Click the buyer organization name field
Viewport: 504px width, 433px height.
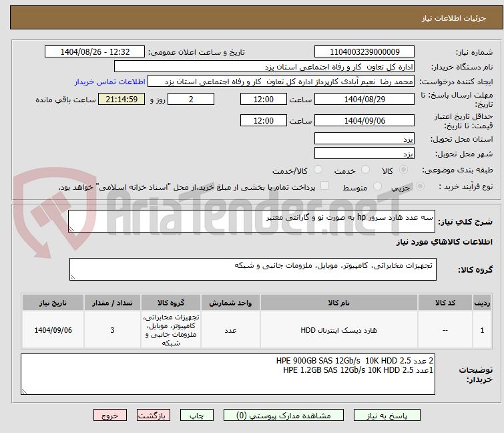point(264,67)
